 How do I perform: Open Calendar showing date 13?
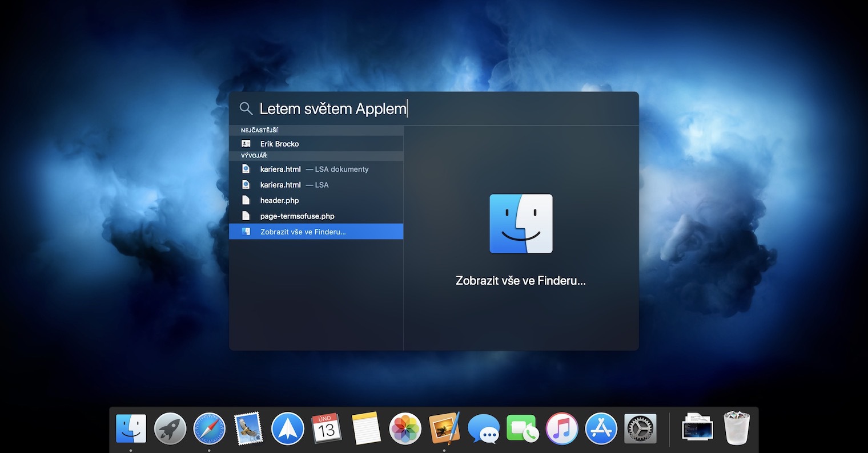click(326, 428)
